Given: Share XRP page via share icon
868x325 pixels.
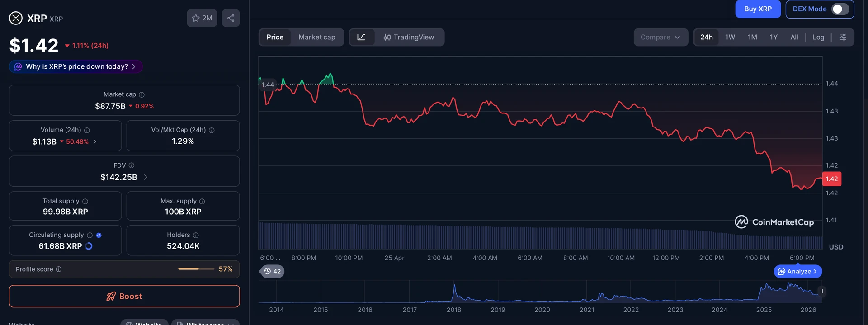Looking at the screenshot, I should [x=231, y=18].
